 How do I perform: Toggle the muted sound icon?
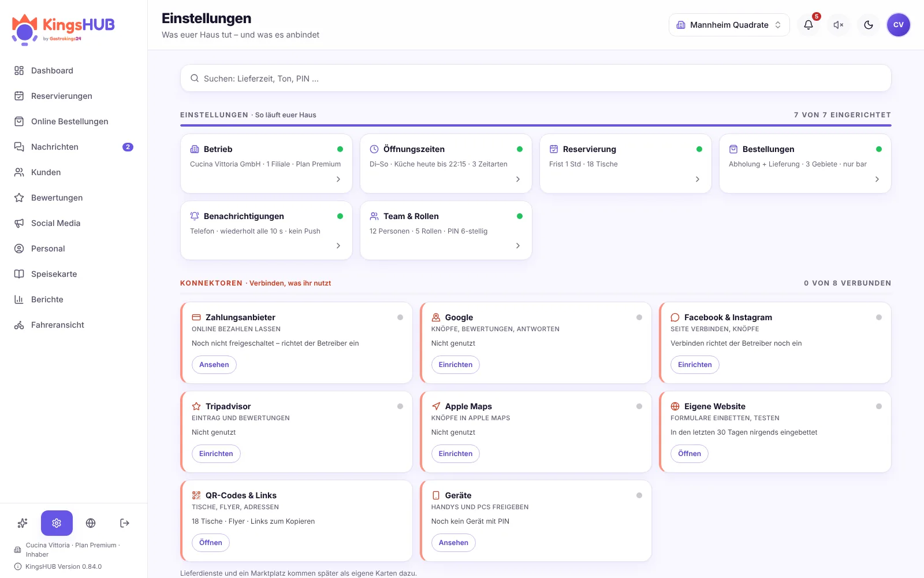(x=839, y=25)
